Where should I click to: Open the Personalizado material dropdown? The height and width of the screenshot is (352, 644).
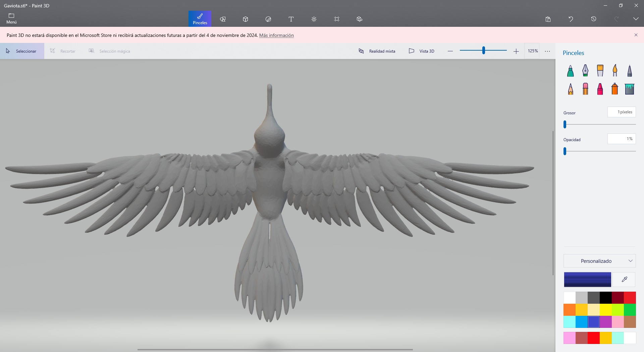(x=600, y=261)
